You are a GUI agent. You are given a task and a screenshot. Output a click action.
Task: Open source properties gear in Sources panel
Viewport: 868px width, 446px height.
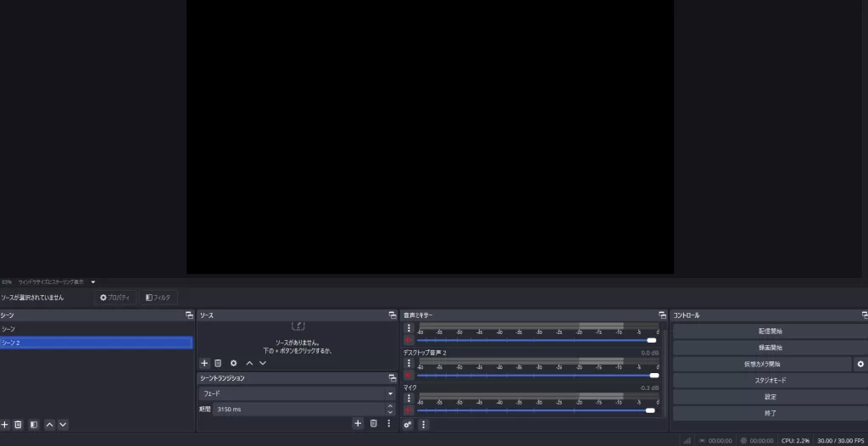click(x=234, y=363)
